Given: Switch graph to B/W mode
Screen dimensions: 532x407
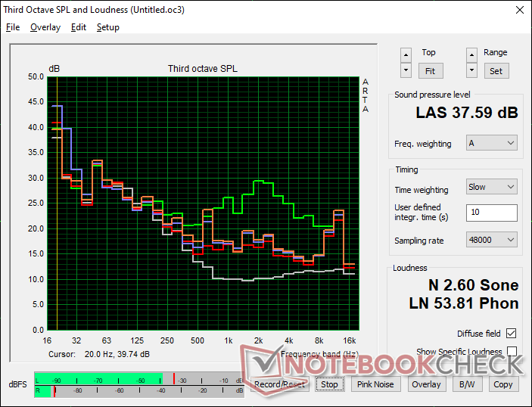Looking at the screenshot, I should pyautogui.click(x=467, y=384).
